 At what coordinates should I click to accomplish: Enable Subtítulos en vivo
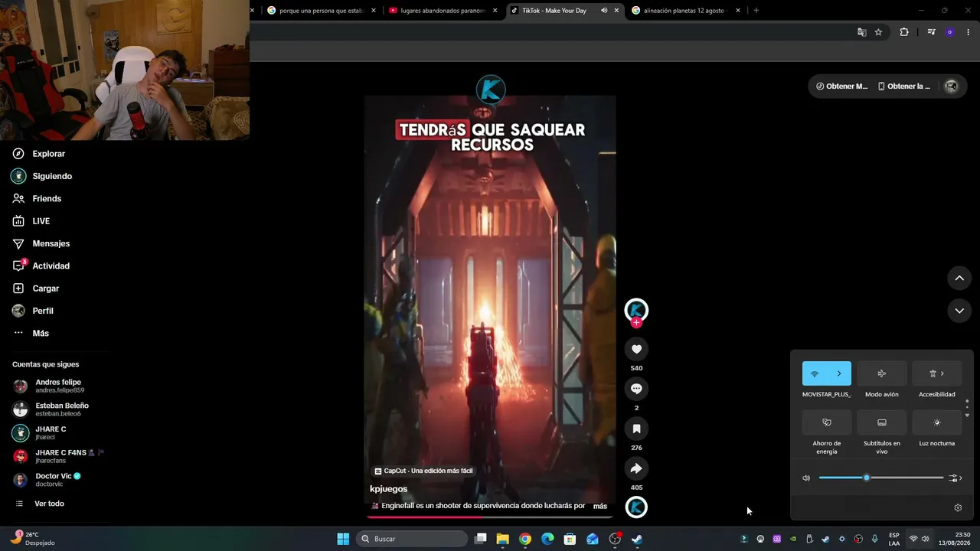coord(882,422)
